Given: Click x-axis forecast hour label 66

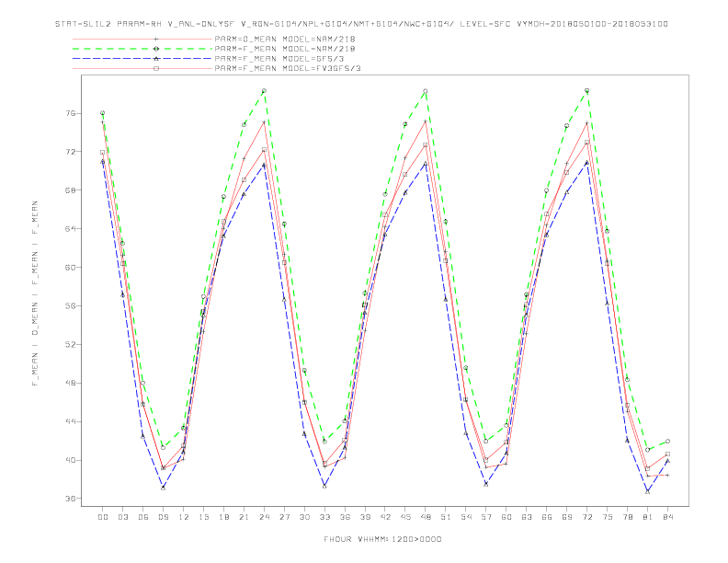Looking at the screenshot, I should [547, 517].
